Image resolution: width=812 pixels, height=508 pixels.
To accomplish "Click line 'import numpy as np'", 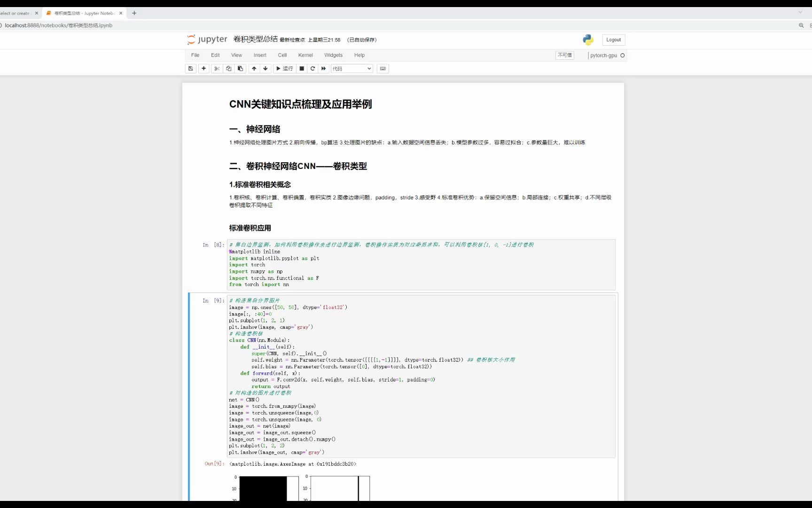I will click(x=256, y=271).
